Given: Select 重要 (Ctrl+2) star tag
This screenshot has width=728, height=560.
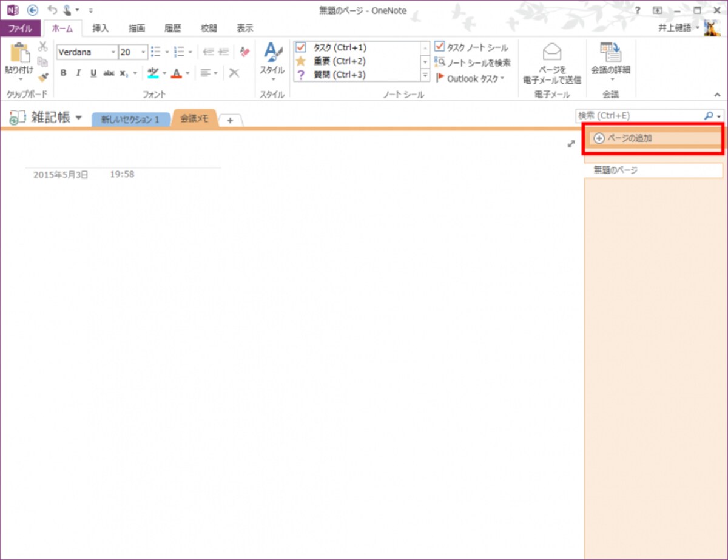Looking at the screenshot, I should point(357,61).
